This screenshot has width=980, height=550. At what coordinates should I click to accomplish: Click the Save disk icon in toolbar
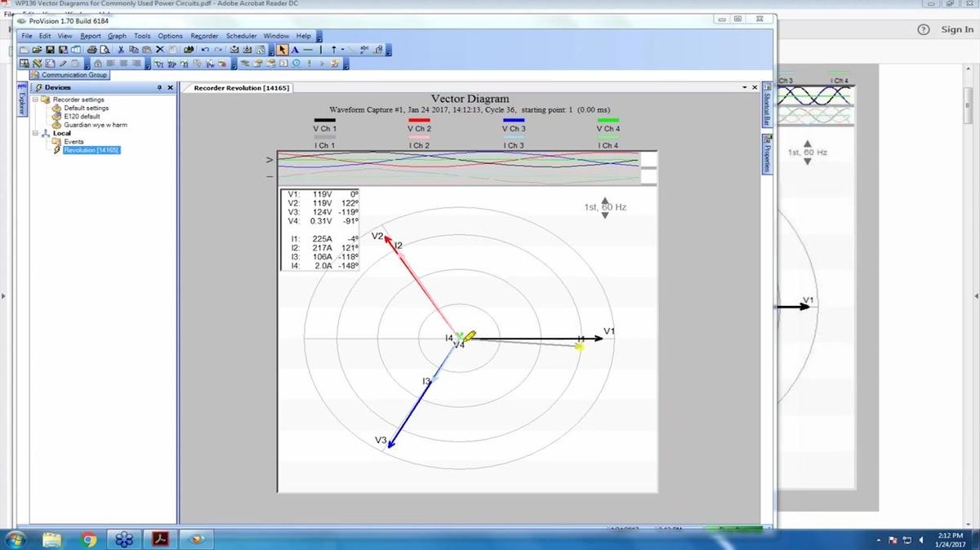(50, 50)
